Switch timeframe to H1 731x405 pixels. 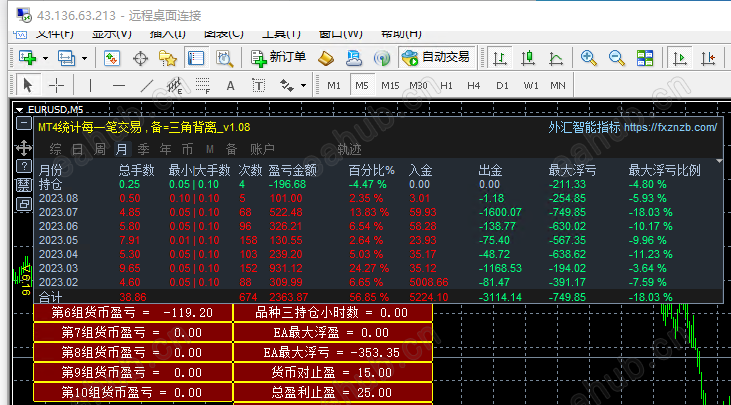pos(446,86)
